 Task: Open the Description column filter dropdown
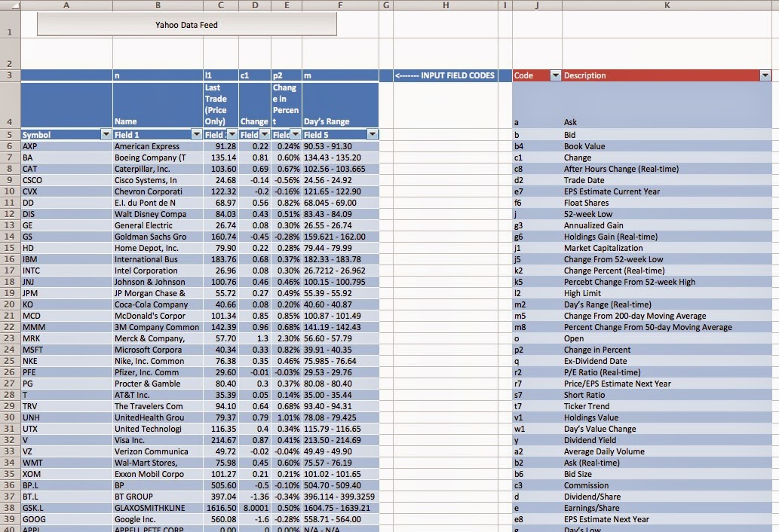tap(765, 75)
